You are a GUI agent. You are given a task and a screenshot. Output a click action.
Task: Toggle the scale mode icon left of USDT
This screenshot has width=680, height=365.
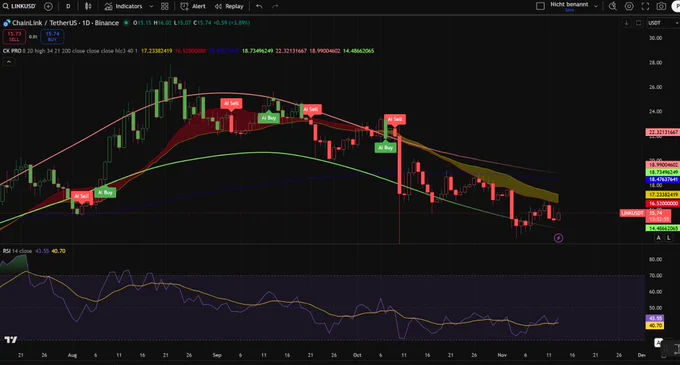click(638, 23)
